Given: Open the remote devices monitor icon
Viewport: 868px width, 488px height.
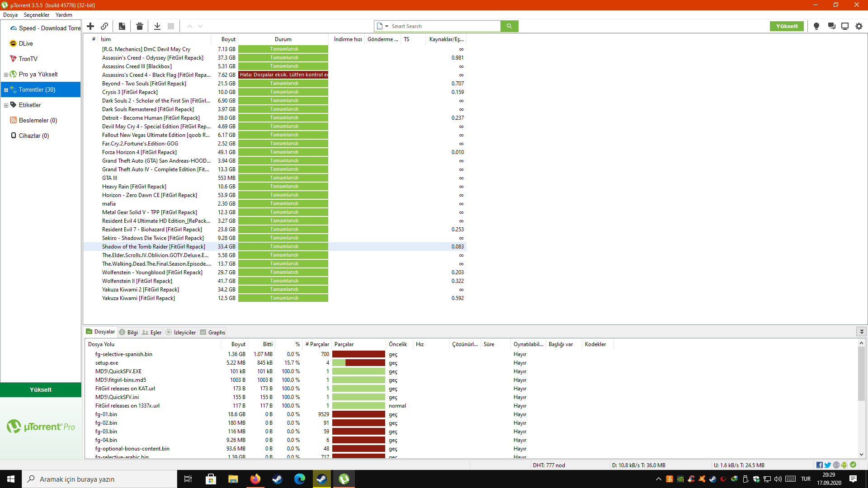Looking at the screenshot, I should pyautogui.click(x=844, y=26).
